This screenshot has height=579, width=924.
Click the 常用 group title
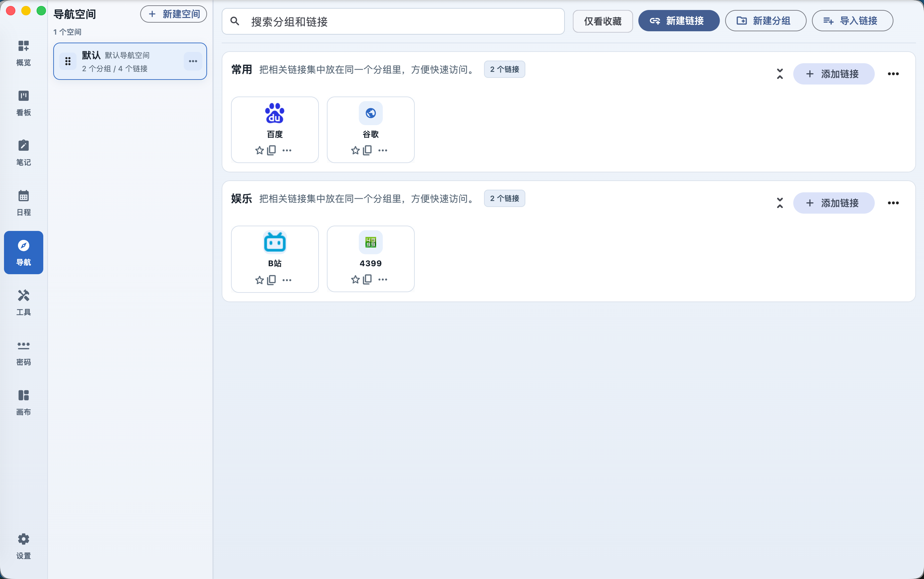242,70
